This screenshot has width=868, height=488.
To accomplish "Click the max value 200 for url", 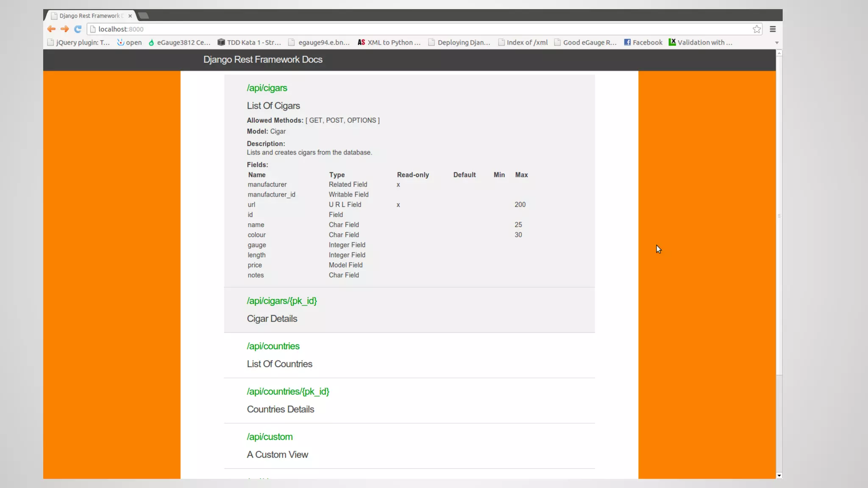I will coord(520,205).
